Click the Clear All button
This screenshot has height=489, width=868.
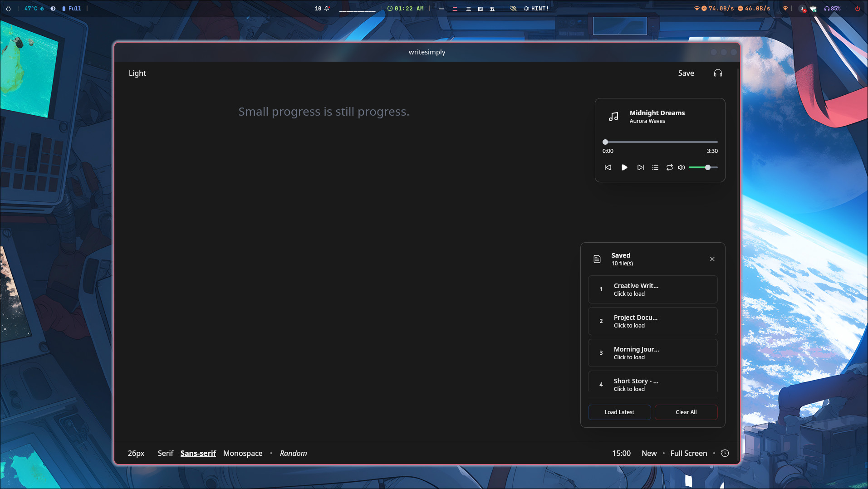(x=686, y=412)
